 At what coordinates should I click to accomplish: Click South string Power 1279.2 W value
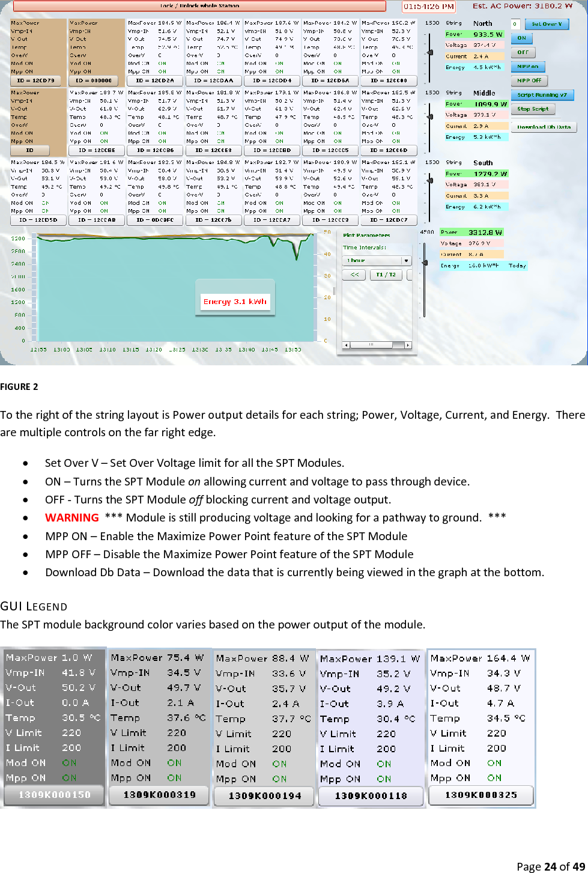pyautogui.click(x=490, y=174)
